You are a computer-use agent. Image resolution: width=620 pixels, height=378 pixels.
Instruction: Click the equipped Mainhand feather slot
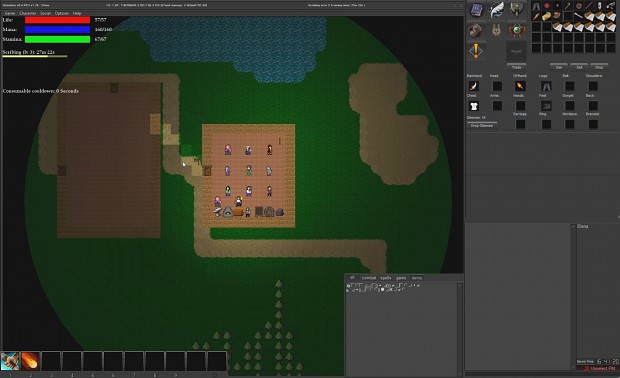coord(474,86)
